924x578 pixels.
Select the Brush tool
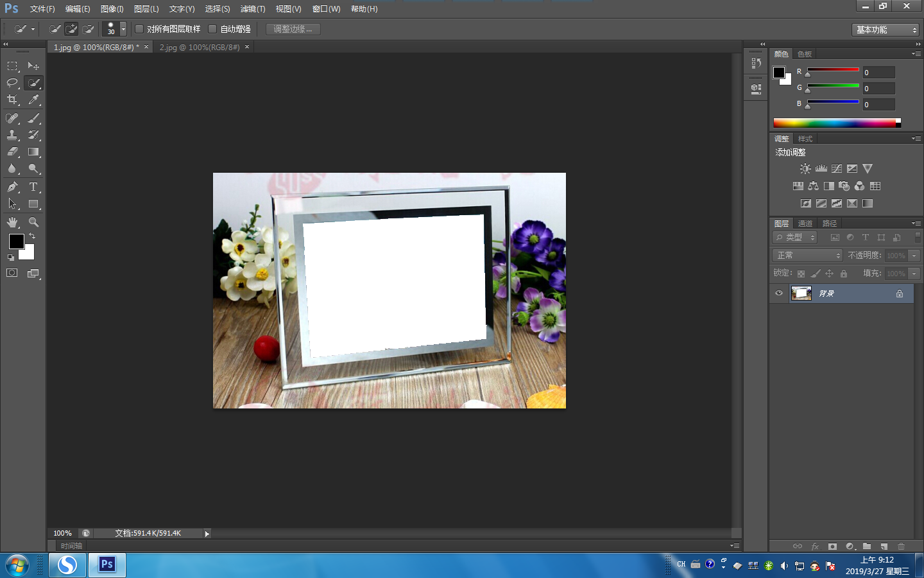pyautogui.click(x=33, y=118)
